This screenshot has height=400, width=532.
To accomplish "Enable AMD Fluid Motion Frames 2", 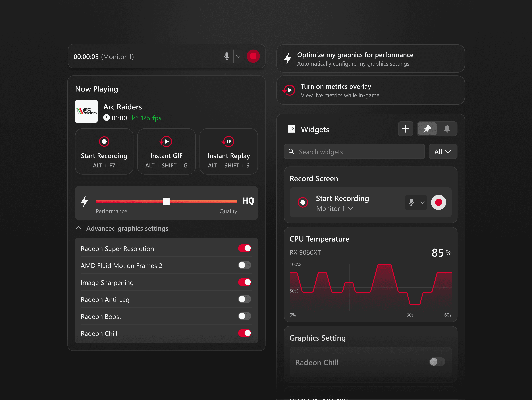I will 245,265.
